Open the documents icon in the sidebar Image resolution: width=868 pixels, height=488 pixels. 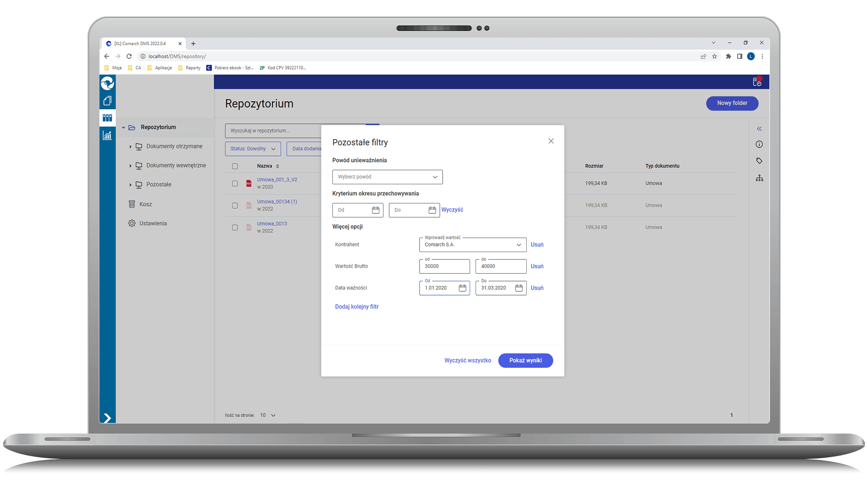coord(107,101)
